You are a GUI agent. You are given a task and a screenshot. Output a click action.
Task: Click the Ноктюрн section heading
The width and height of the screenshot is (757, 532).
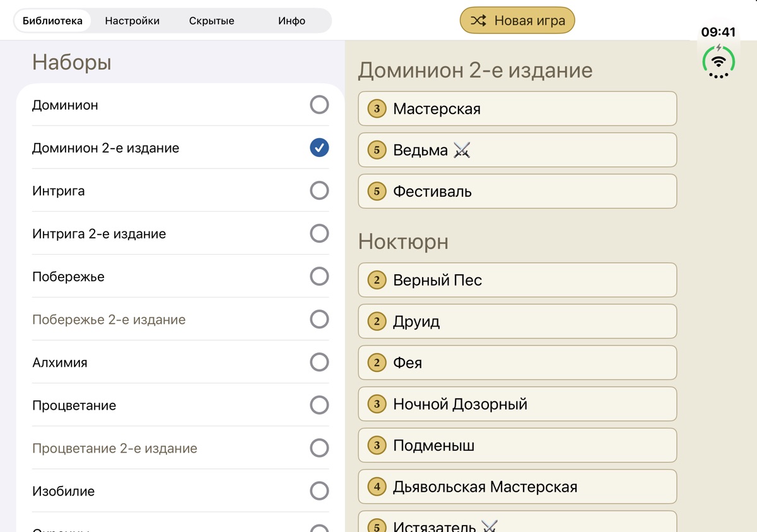403,241
